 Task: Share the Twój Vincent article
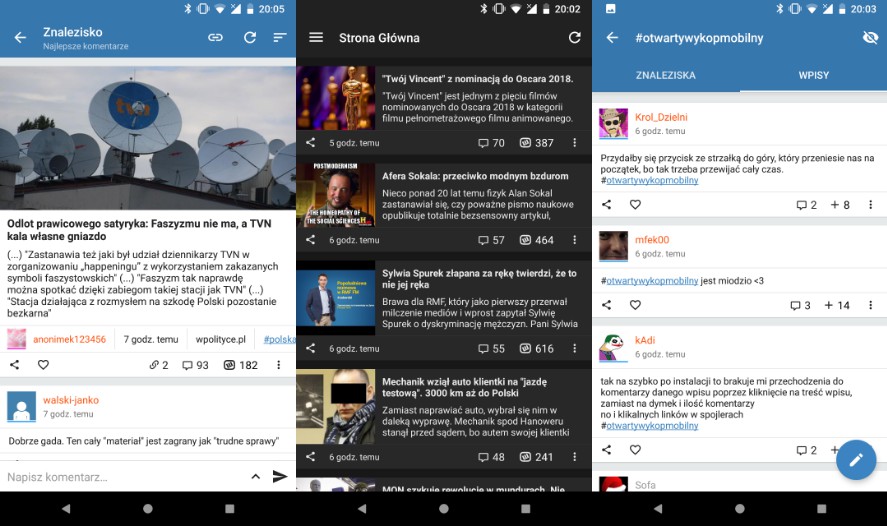click(311, 143)
